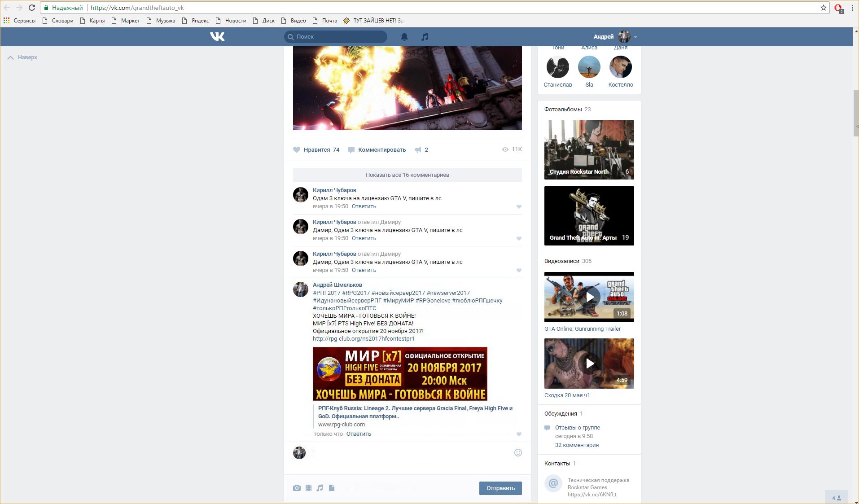Click the views eye counter 11K
Screen dimensions: 859x504
512,149
